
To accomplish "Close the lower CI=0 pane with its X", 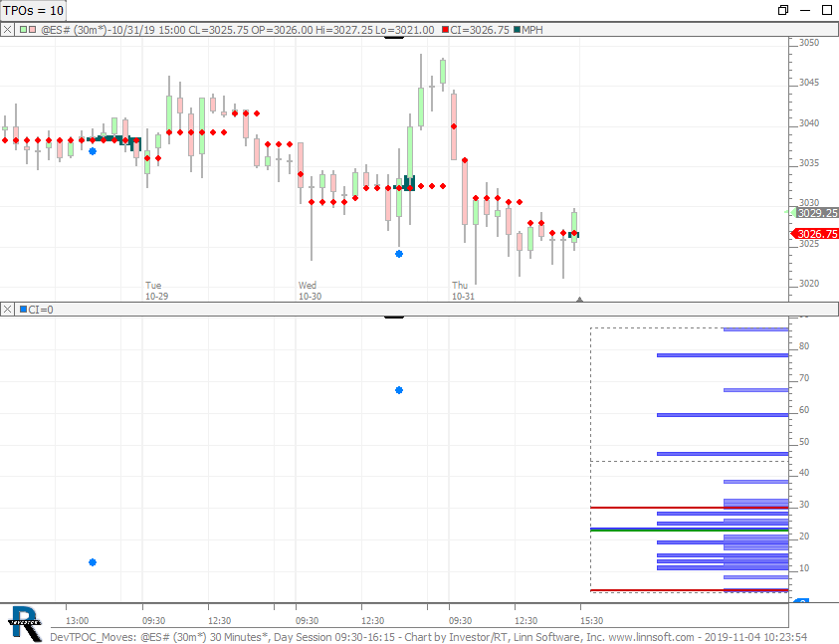I will tap(7, 310).
